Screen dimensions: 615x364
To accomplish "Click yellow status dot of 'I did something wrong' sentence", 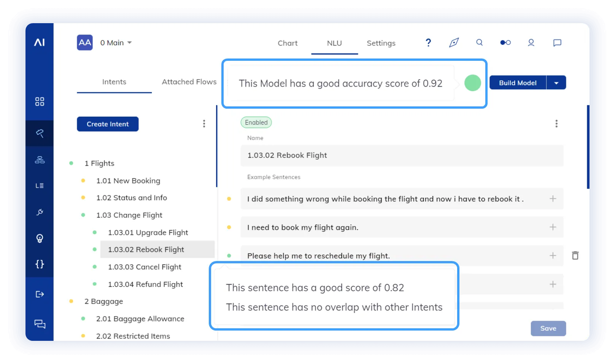I will pos(229,199).
